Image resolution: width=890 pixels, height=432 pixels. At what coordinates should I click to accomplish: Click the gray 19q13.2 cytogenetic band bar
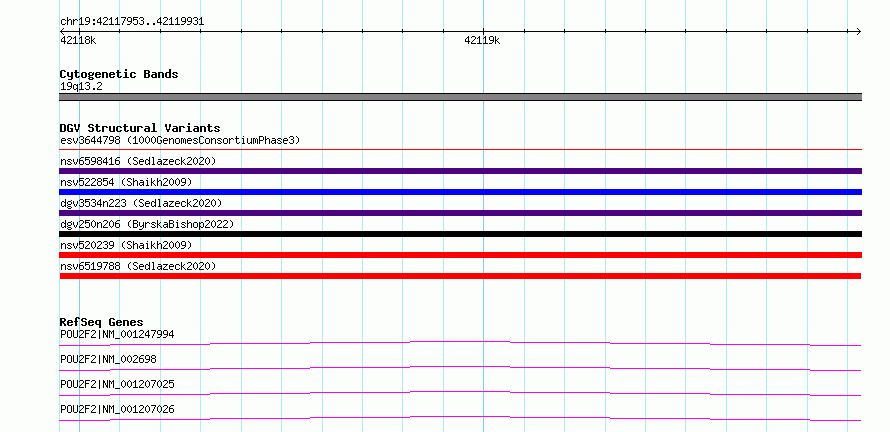point(460,97)
